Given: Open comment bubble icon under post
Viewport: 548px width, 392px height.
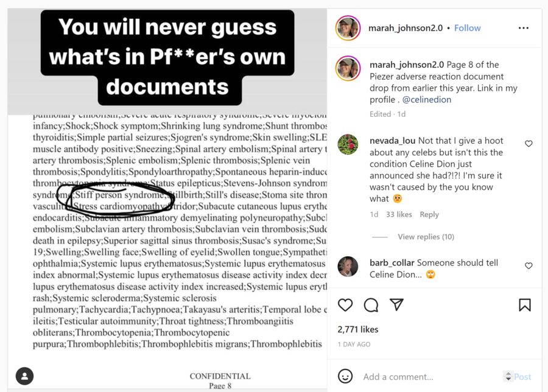Looking at the screenshot, I should (x=371, y=305).
